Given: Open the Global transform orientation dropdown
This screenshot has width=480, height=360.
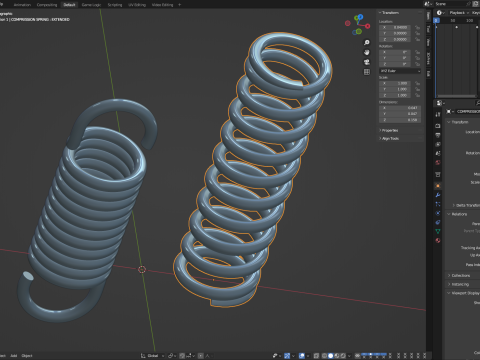Looking at the screenshot, I should click(153, 356).
